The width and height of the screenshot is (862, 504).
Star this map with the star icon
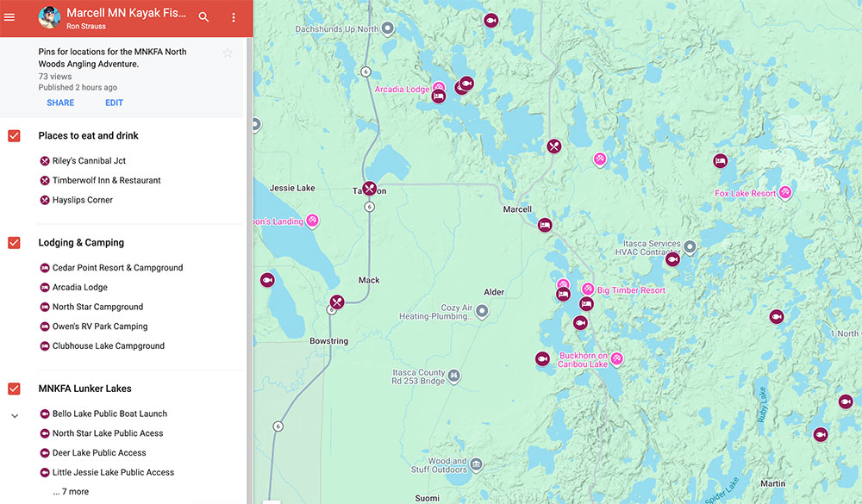pyautogui.click(x=228, y=53)
